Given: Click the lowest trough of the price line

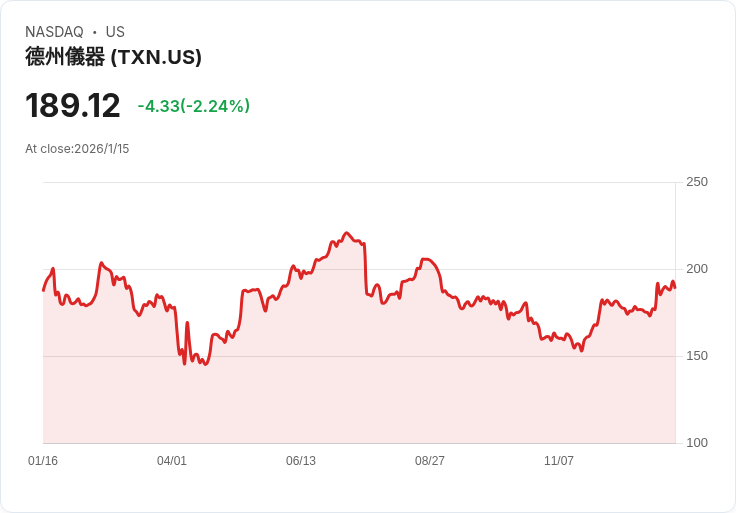Looking at the screenshot, I should [x=204, y=364].
